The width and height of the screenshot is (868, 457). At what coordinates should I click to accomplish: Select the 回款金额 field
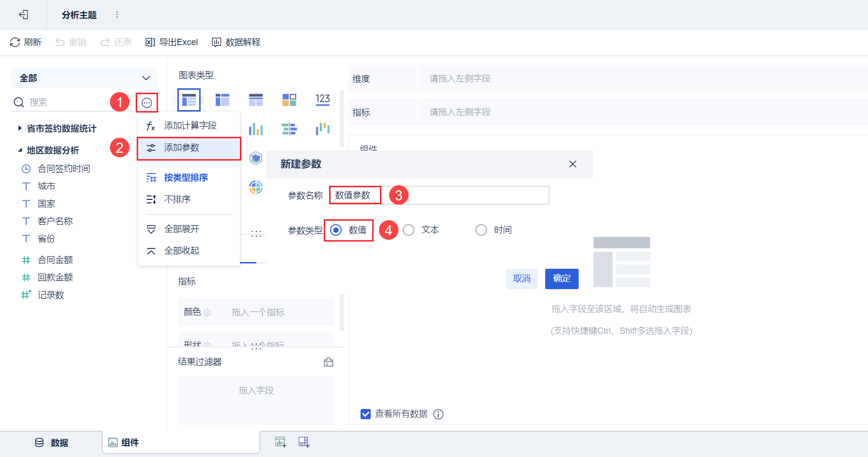(55, 277)
